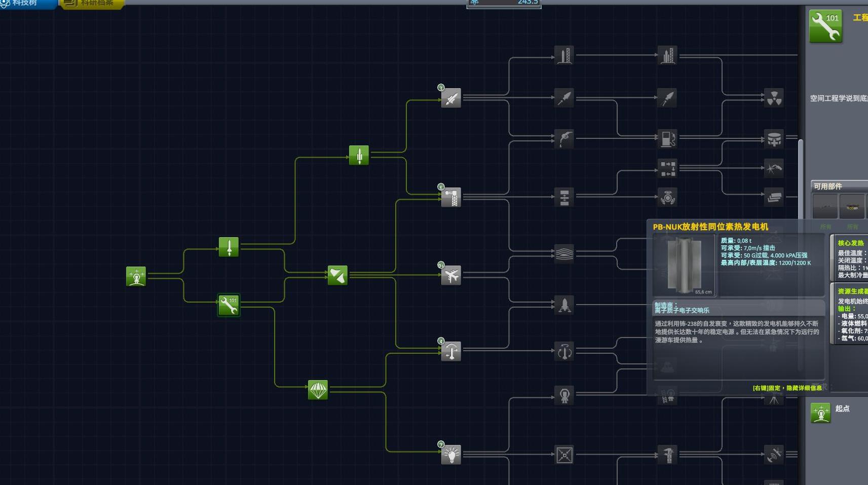This screenshot has height=485, width=868.
Task: Select the green Start tech node on the tree
Action: 136,276
